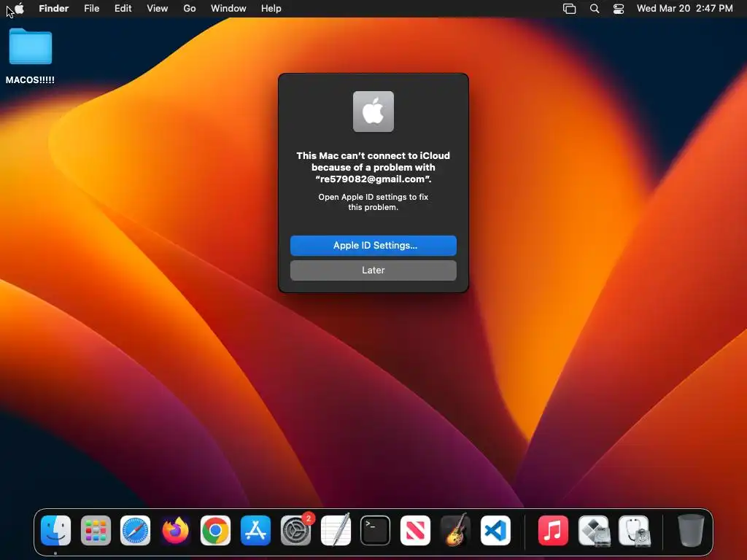Open Google Chrome in the Dock
747x560 pixels.
point(215,531)
